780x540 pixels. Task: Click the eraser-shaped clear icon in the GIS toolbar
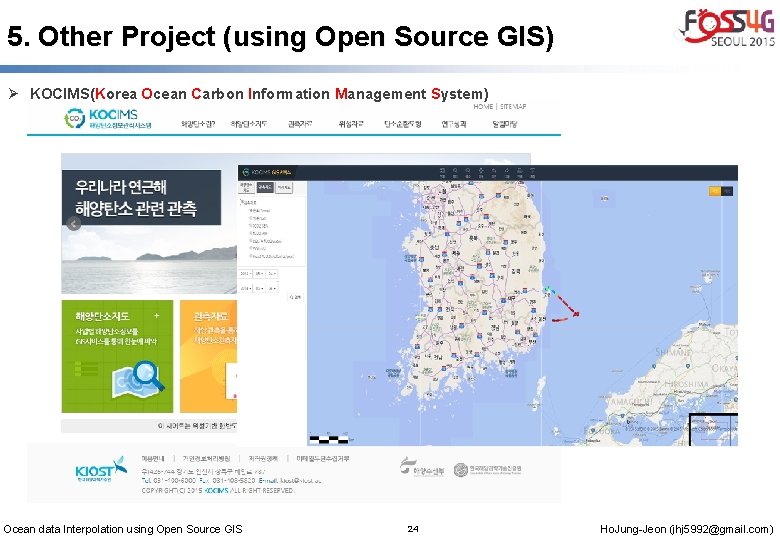(507, 173)
